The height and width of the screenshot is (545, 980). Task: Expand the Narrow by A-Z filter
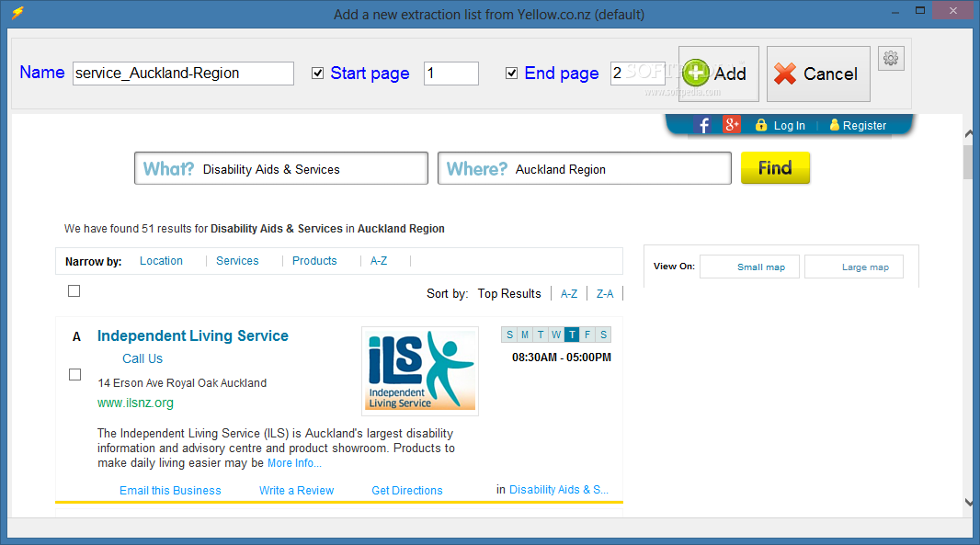[x=379, y=261]
